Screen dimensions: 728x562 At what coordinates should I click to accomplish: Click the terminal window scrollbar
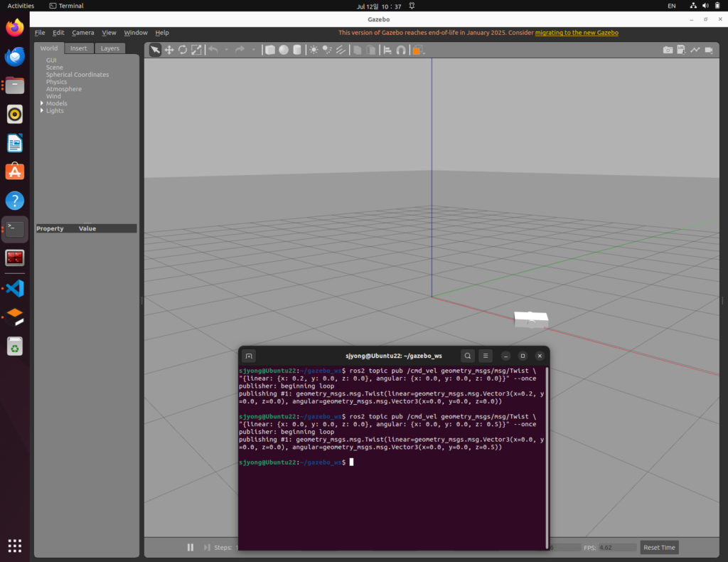click(547, 457)
